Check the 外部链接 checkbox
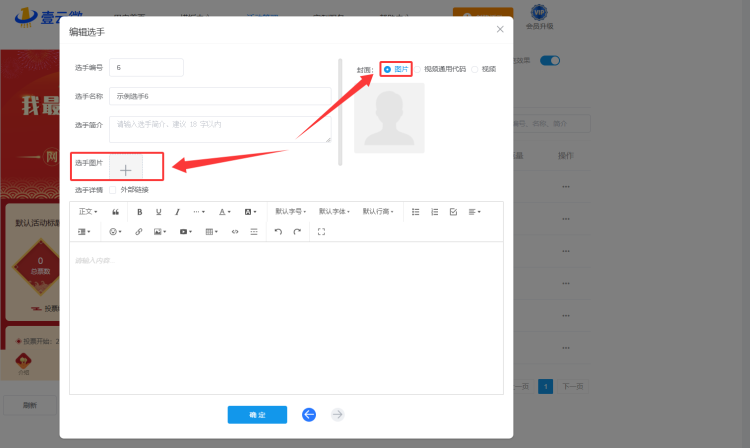Image resolution: width=750 pixels, height=448 pixels. (x=113, y=189)
